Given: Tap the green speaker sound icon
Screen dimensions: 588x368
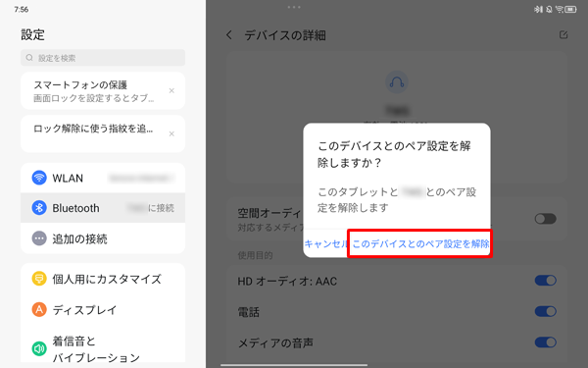Looking at the screenshot, I should click(39, 348).
